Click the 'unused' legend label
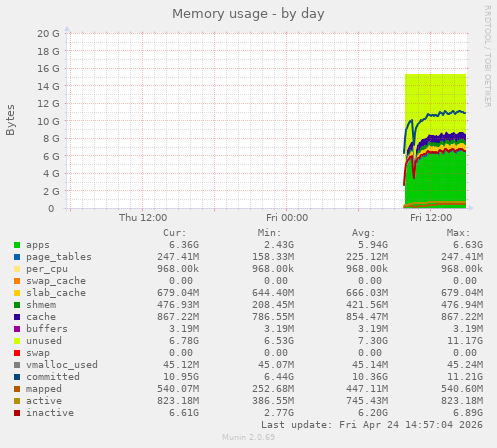Image resolution: width=497 pixels, height=448 pixels. coord(44,341)
